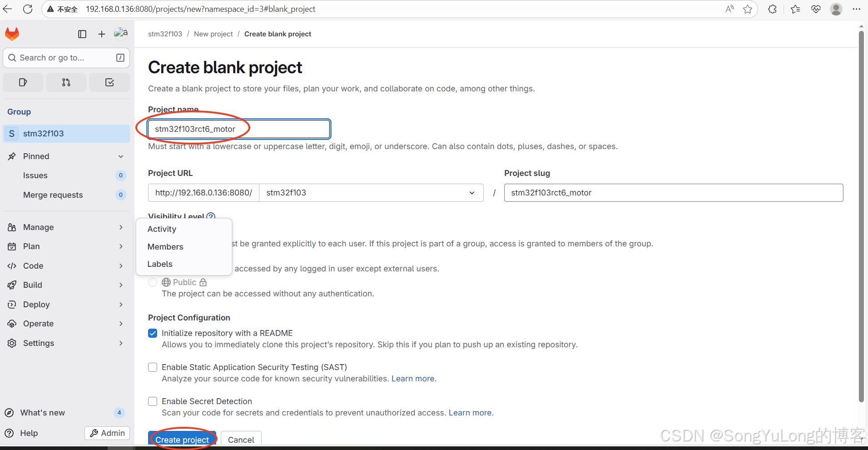Click the Search or go to box
The height and width of the screenshot is (450, 868).
tap(66, 58)
